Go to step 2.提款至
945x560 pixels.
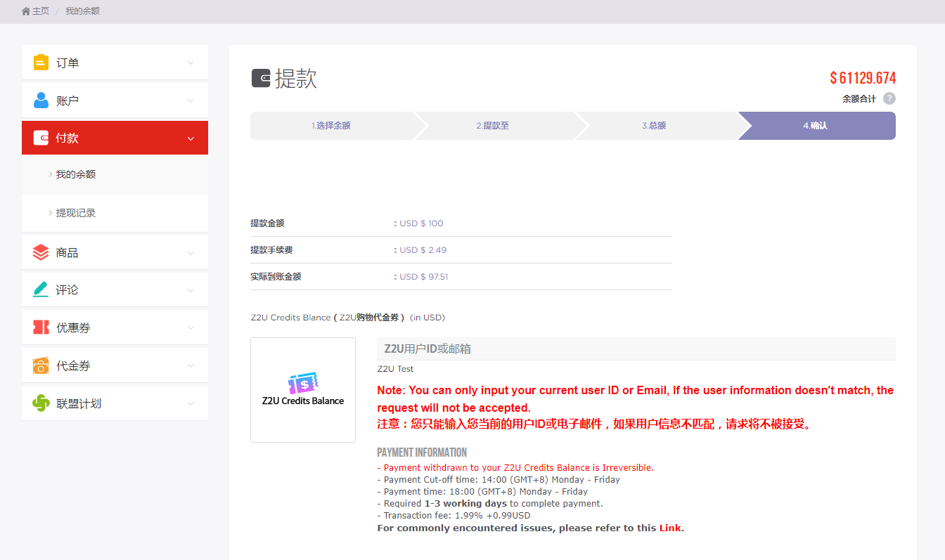pyautogui.click(x=492, y=126)
